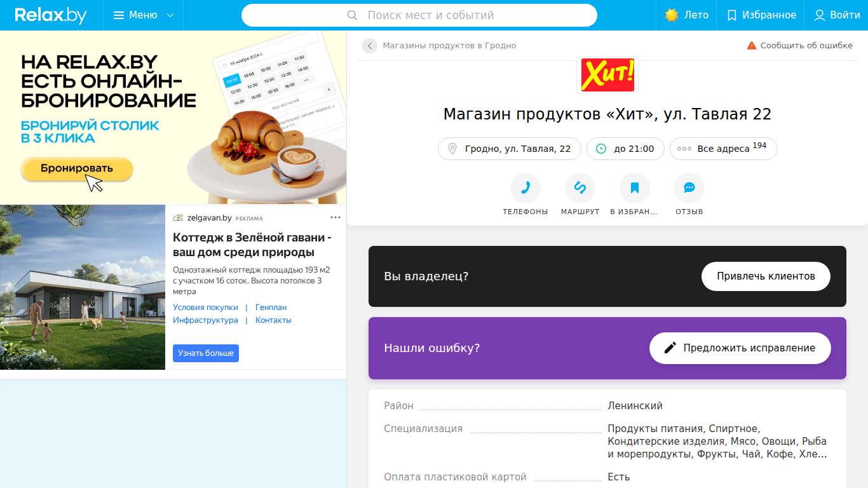Image resolution: width=868 pixels, height=488 pixels.
Task: Click the yellow Бронировать banner button
Action: 77,168
